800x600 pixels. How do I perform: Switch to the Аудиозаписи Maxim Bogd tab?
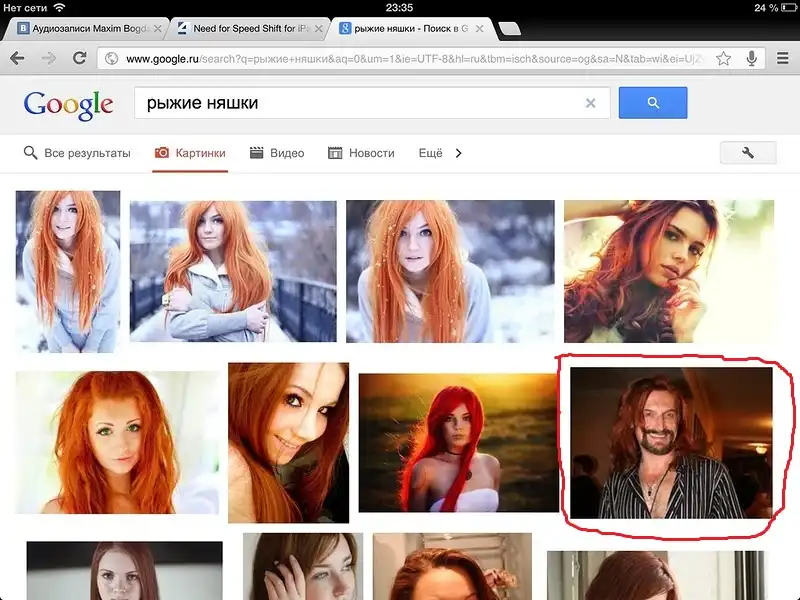pos(83,28)
